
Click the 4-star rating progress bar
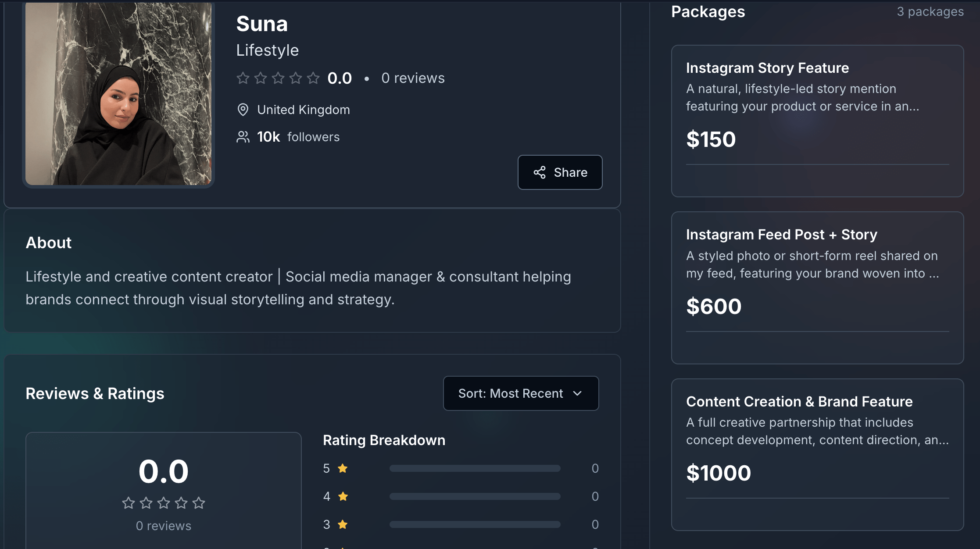pos(475,496)
